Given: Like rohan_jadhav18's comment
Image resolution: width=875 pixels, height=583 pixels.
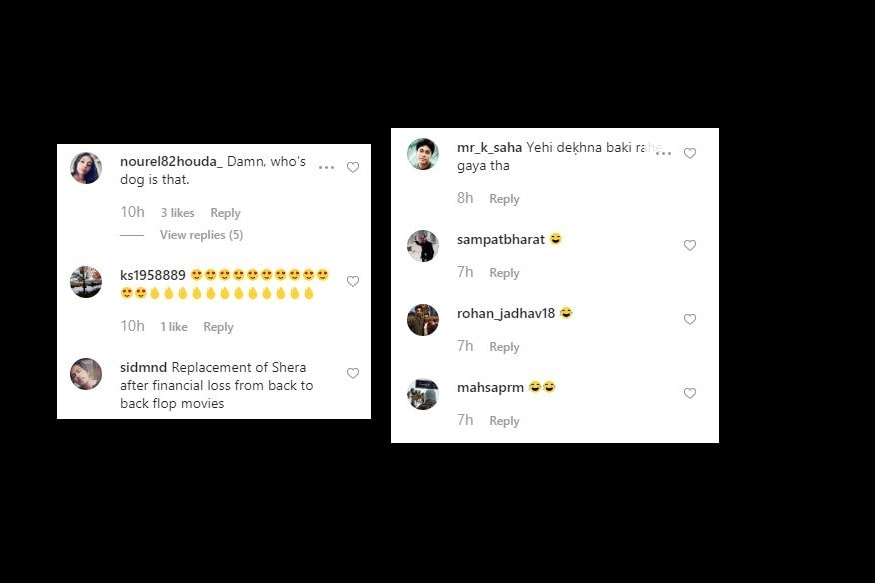Looking at the screenshot, I should pos(690,319).
